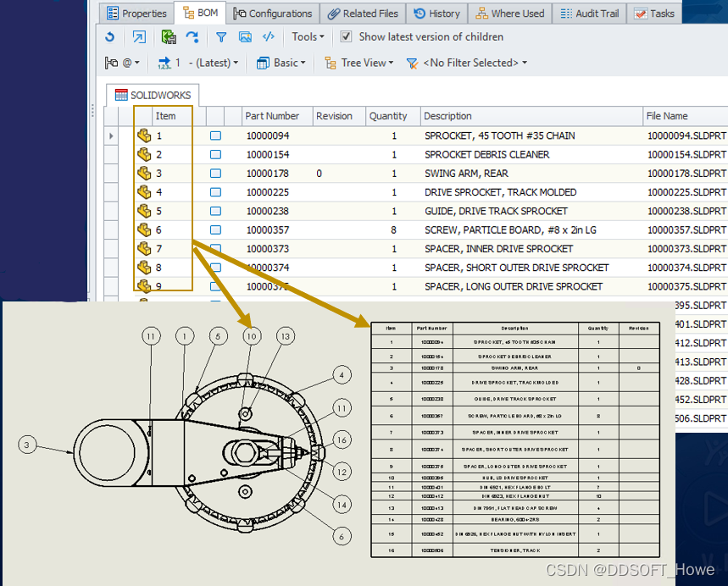Click description SCREW, PARTICLE BOARD row

point(510,230)
